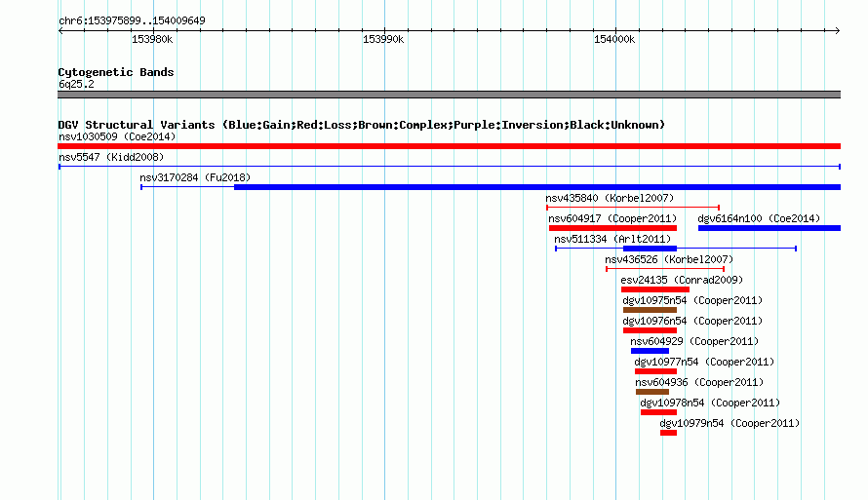Open the dgv10977n54 (Cooper2011) label
868x500 pixels.
(x=704, y=362)
